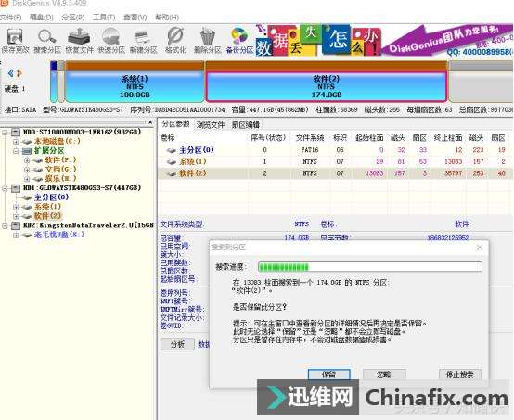Click 忽略 to ignore the found partition
The height and width of the screenshot is (420, 514).
point(384,375)
